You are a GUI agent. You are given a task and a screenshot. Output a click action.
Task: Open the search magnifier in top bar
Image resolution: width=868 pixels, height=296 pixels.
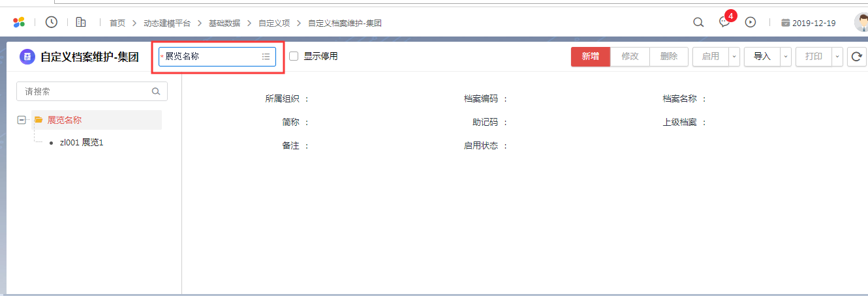[698, 22]
